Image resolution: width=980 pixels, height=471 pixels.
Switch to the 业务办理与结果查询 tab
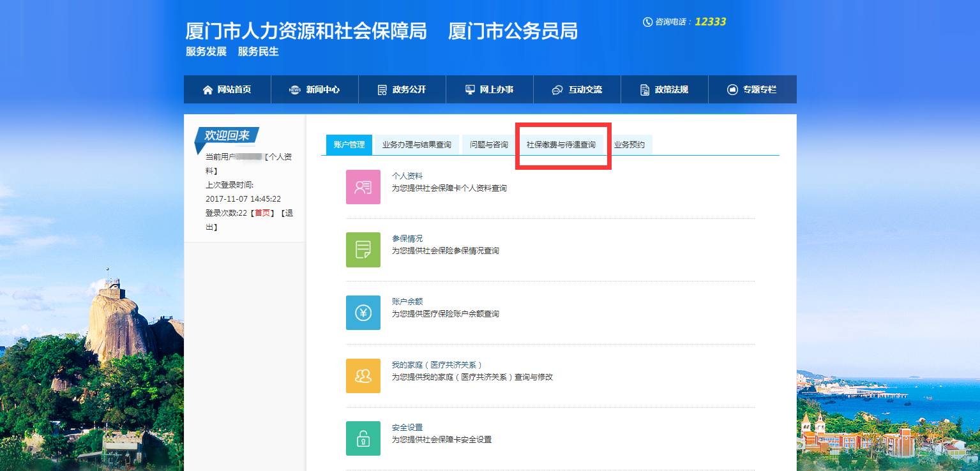click(x=416, y=145)
